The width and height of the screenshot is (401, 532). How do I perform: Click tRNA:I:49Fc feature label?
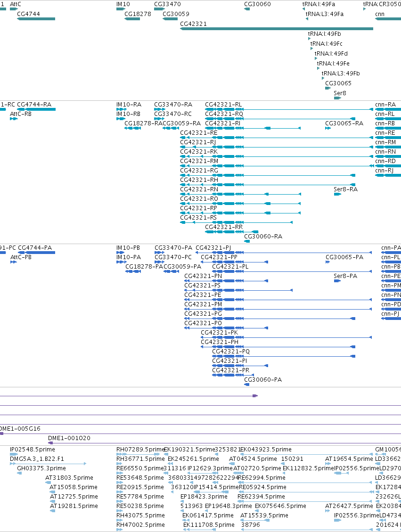pos(327,43)
